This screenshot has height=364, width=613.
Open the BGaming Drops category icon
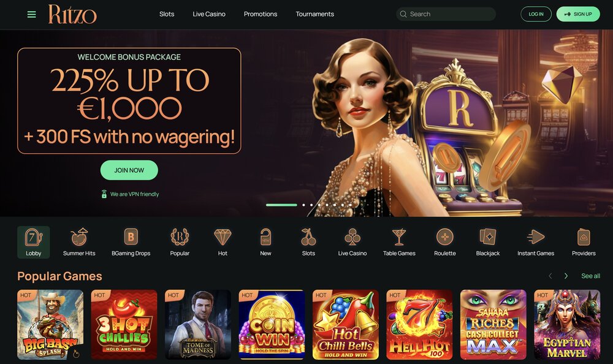click(131, 237)
